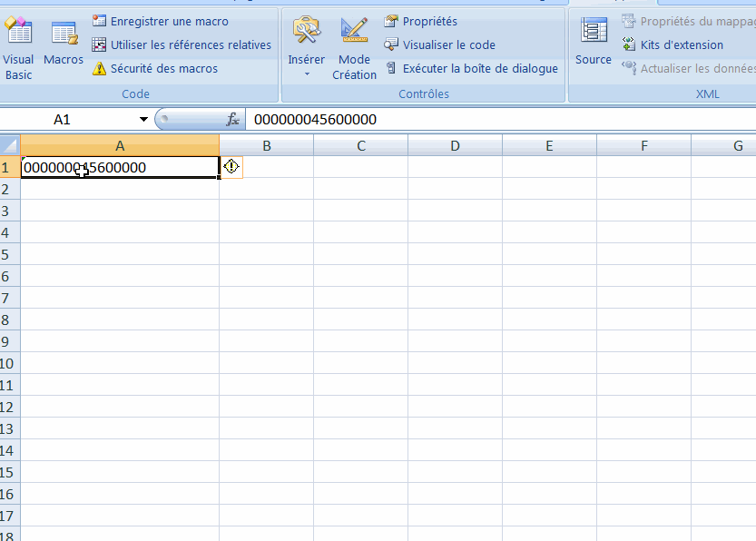The image size is (756, 541).
Task: Select row 5 header
Action: (9, 254)
